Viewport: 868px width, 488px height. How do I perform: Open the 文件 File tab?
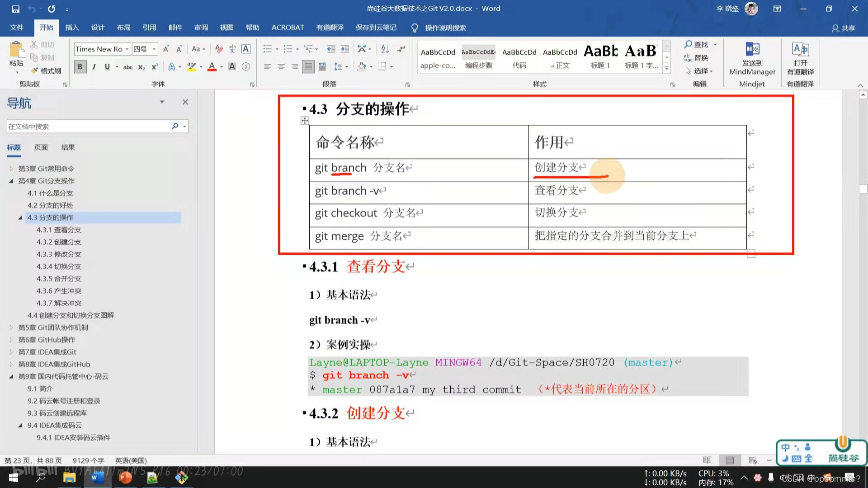point(17,28)
